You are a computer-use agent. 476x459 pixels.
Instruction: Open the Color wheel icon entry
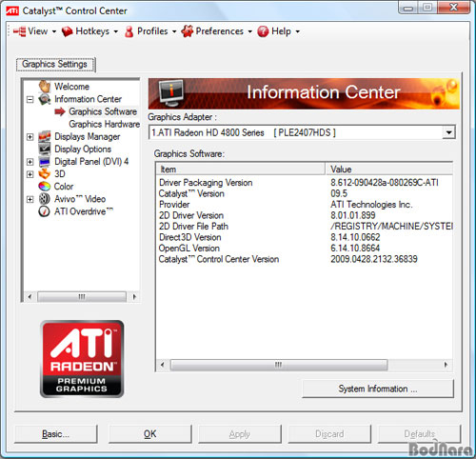pyautogui.click(x=45, y=187)
